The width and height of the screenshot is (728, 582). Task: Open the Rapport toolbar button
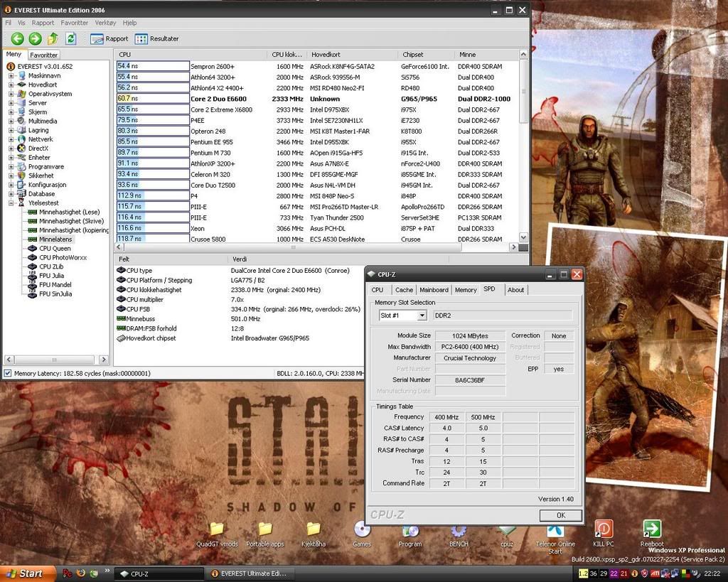coord(109,39)
